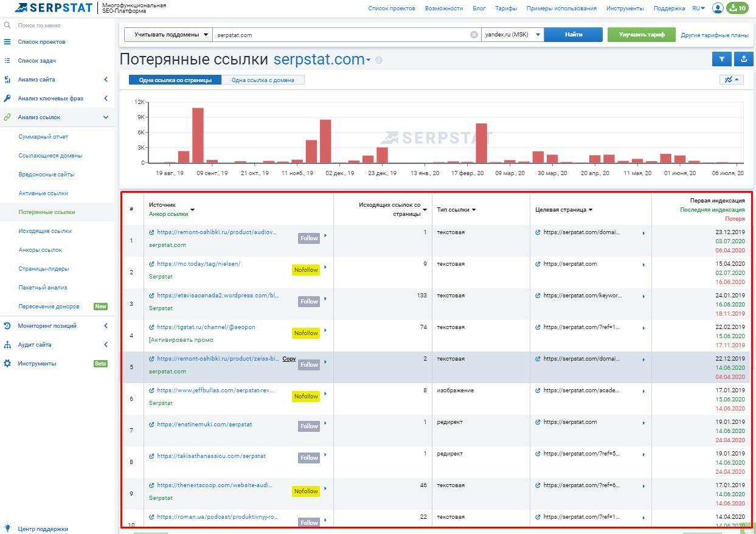Open Страницы-лидеры report
Image resolution: width=756 pixels, height=534 pixels.
(43, 269)
